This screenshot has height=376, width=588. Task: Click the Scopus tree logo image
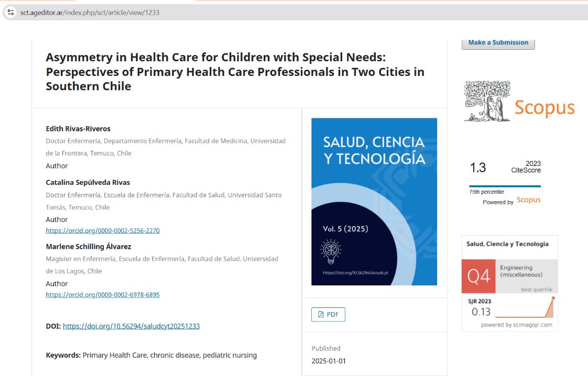coord(487,101)
